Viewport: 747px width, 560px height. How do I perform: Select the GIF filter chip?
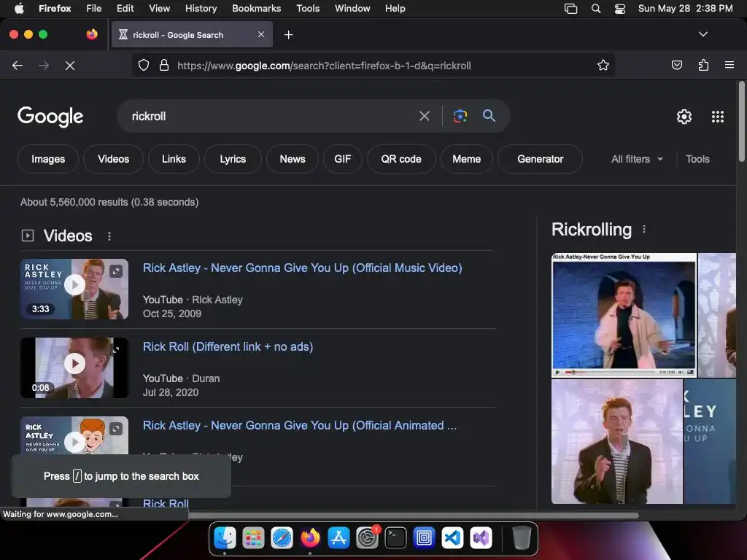click(x=343, y=159)
